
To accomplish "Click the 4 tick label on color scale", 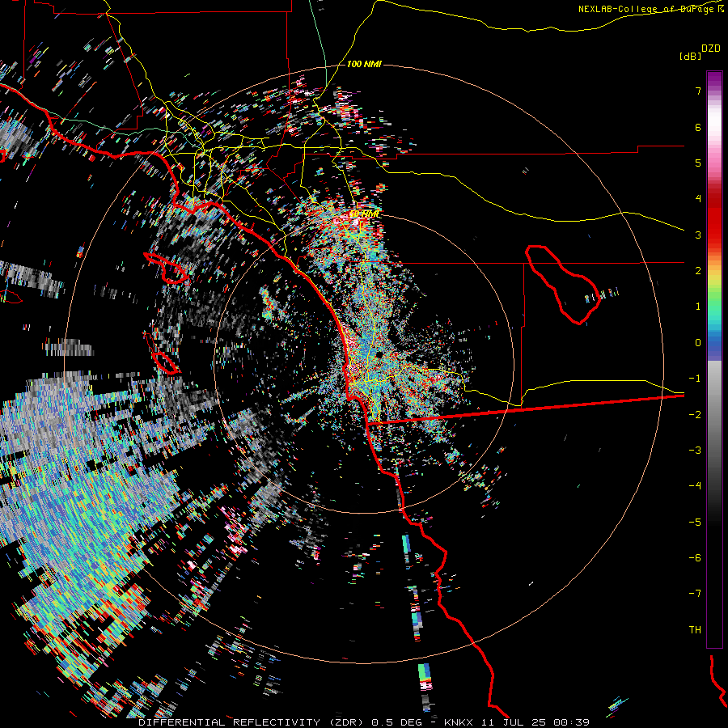I will click(698, 199).
